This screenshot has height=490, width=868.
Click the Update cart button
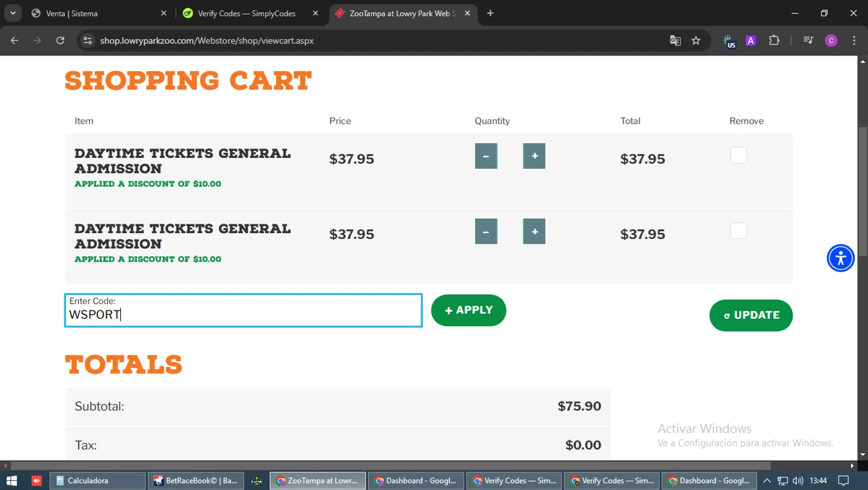click(x=751, y=315)
